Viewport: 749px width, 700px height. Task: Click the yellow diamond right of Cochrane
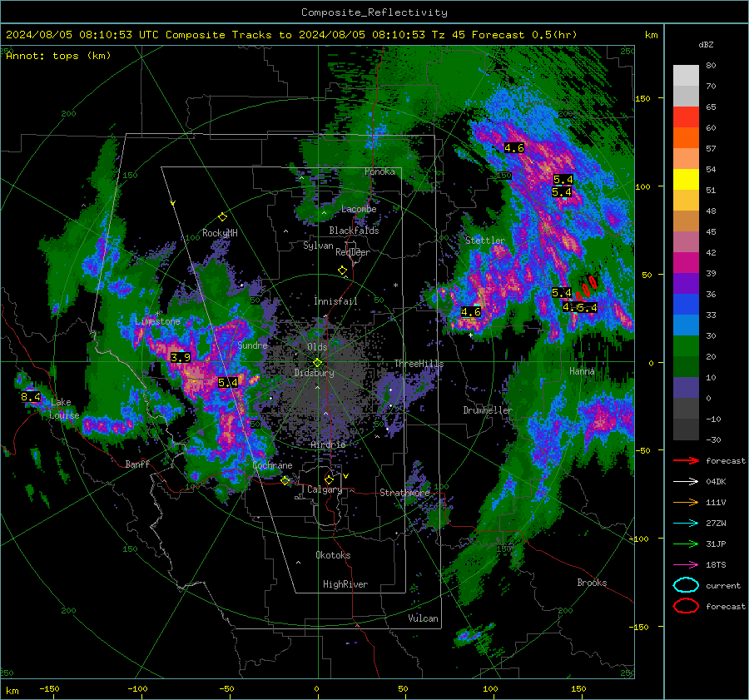click(x=285, y=480)
